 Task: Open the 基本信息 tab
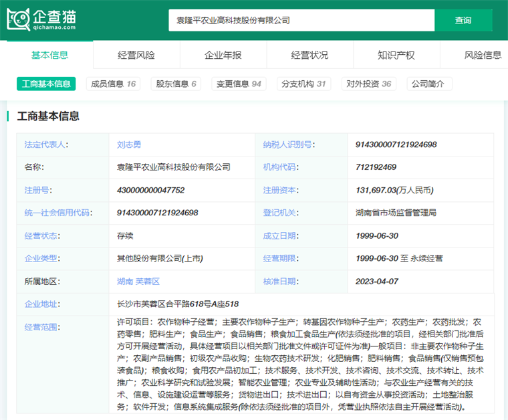50,55
